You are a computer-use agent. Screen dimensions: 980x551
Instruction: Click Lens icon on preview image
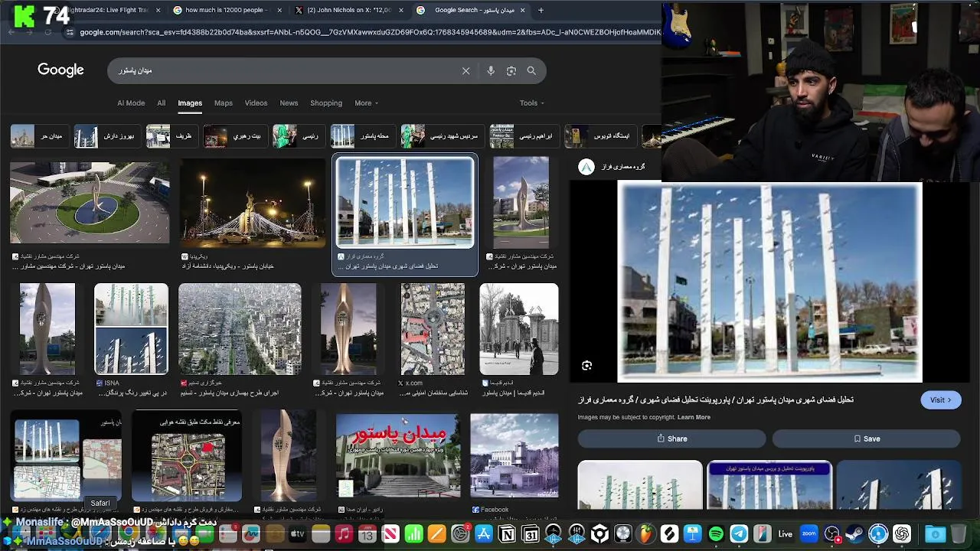(x=587, y=366)
